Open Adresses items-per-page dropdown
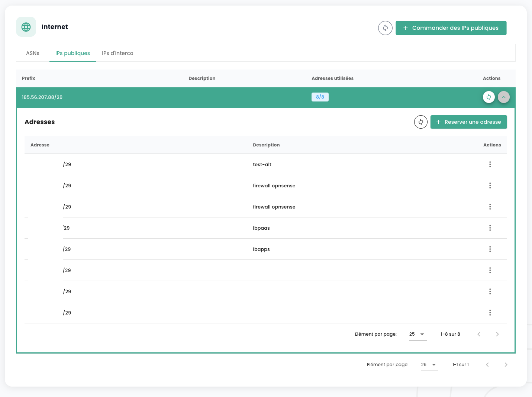The height and width of the screenshot is (397, 532). pos(417,334)
